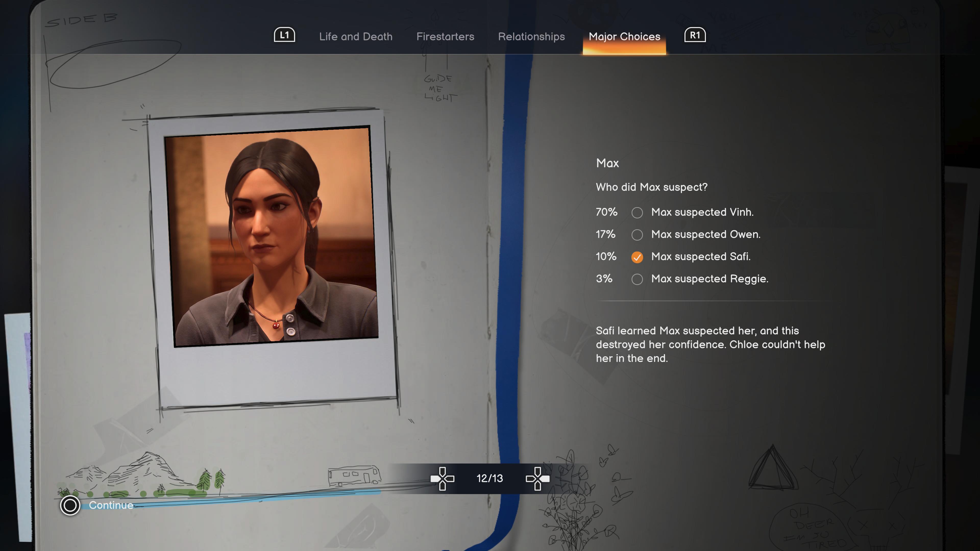Click the 'Max suspected Vinh.' label
The height and width of the screenshot is (551, 980).
tap(702, 212)
